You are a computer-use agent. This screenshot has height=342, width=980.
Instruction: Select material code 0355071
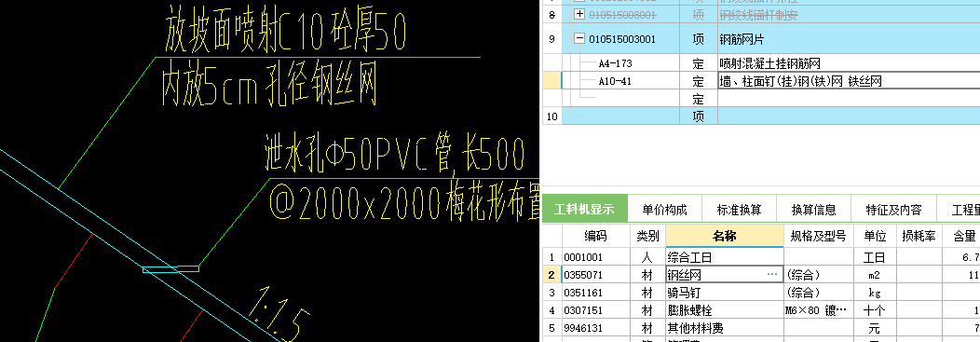[595, 275]
